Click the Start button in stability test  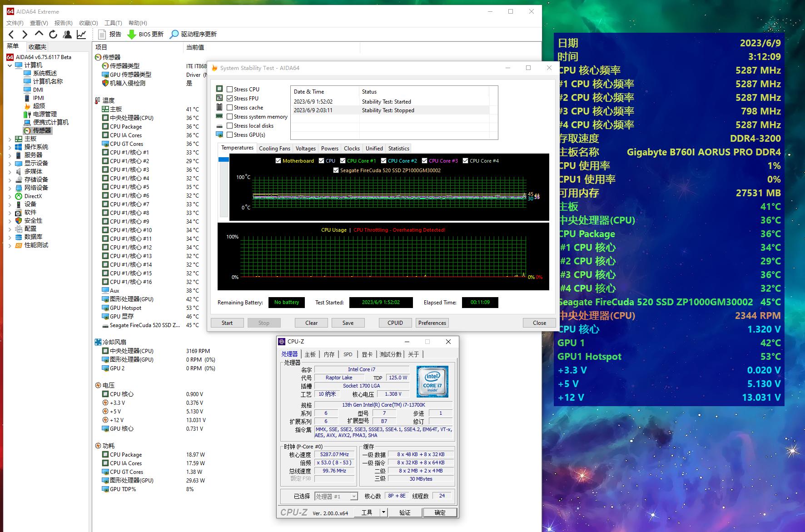click(227, 323)
